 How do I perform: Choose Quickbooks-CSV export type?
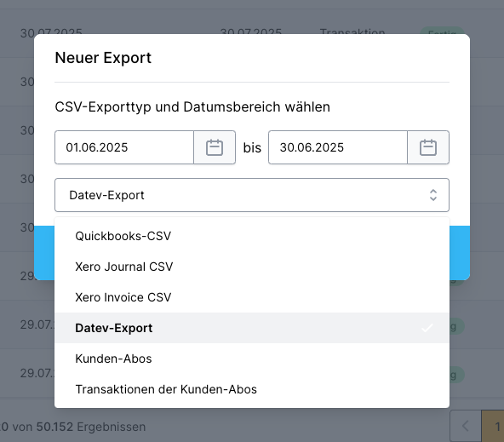coord(252,236)
